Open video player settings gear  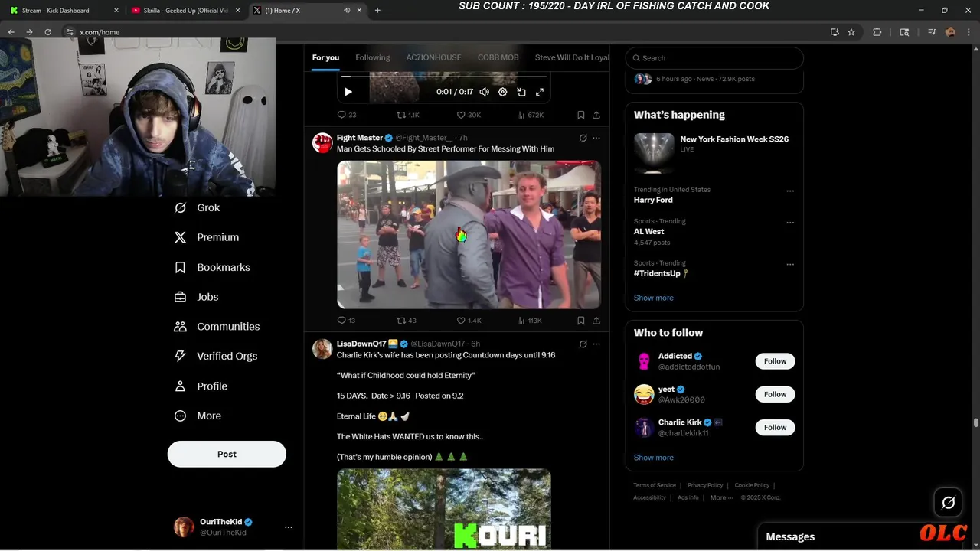pos(502,92)
